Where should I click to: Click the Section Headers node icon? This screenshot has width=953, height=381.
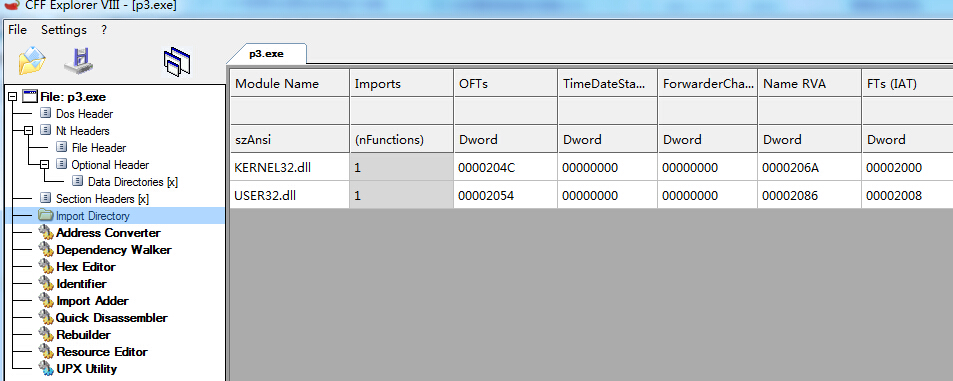click(45, 199)
